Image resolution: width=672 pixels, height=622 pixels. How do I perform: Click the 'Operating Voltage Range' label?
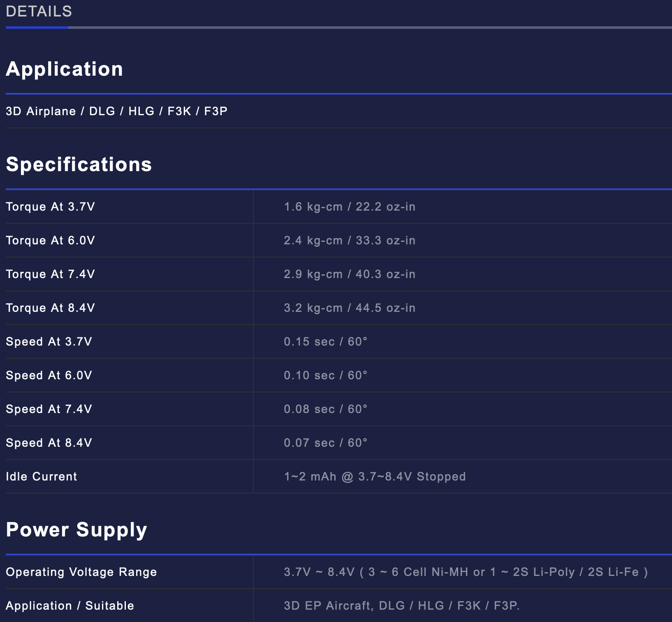pos(81,572)
